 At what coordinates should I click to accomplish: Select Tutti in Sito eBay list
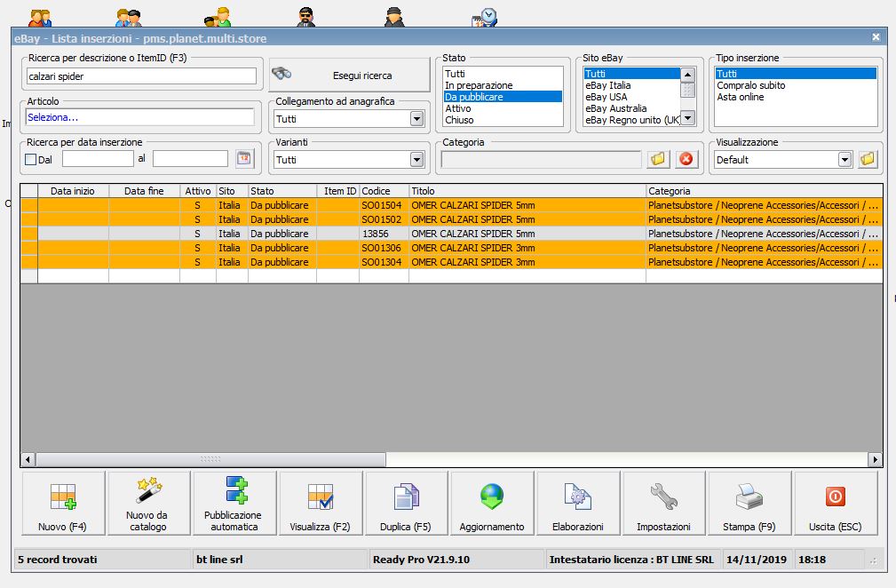632,74
